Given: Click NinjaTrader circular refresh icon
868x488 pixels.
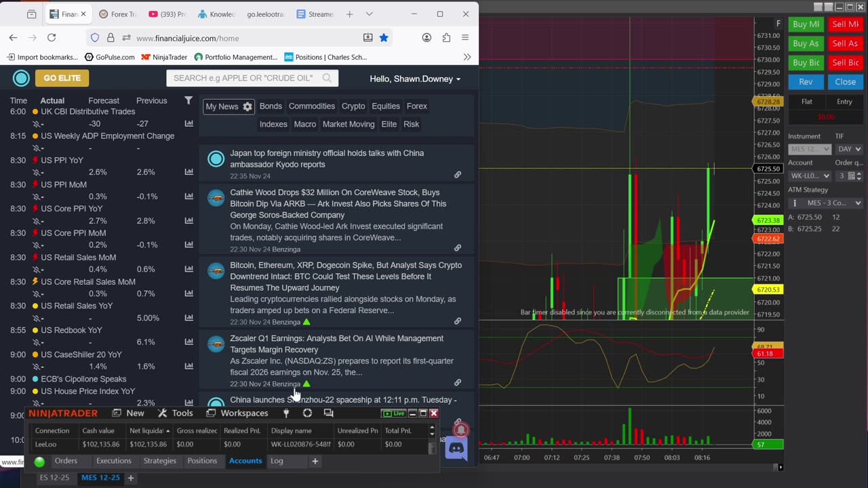Looking at the screenshot, I should [x=307, y=413].
